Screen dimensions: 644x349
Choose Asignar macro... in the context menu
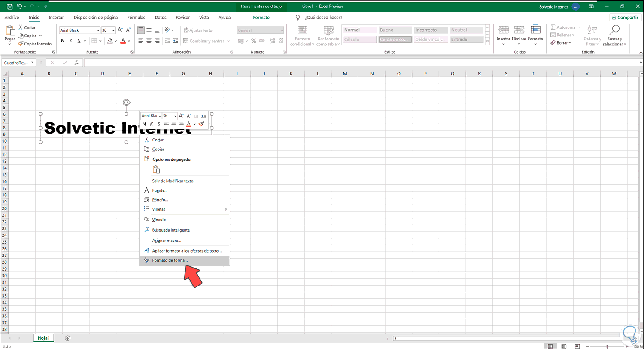point(185,241)
